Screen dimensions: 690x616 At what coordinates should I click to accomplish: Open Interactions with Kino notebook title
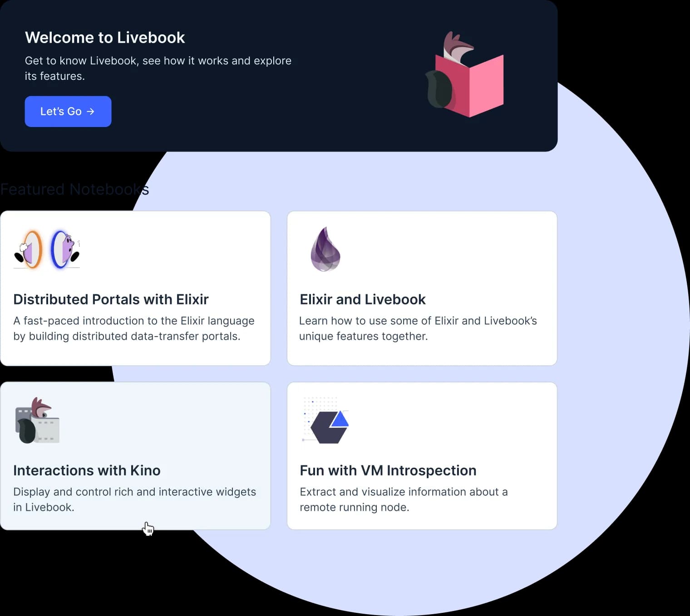coord(87,470)
